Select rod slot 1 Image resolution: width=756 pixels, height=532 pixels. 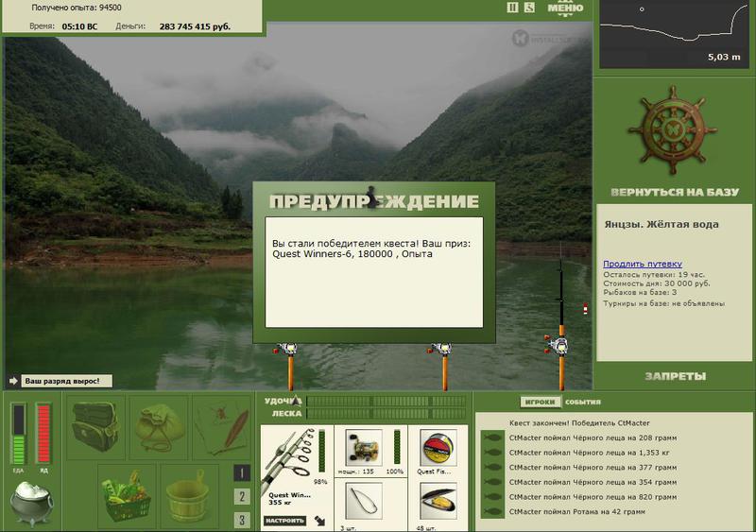pos(242,473)
